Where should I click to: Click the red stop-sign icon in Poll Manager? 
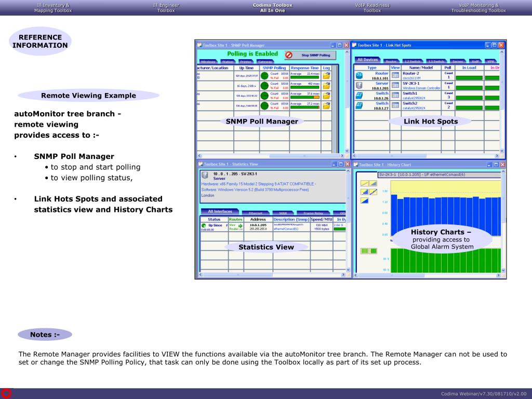[x=289, y=55]
